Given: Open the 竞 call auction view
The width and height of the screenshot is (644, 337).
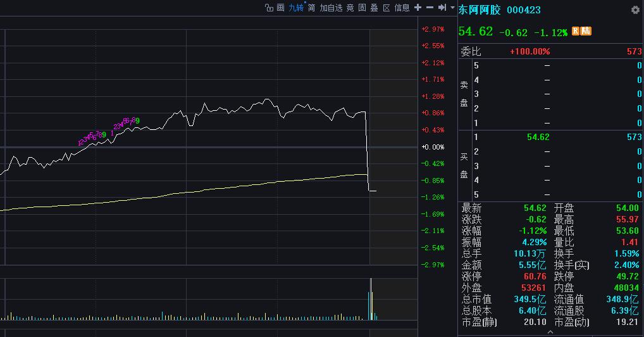Looking at the screenshot, I should 350,8.
